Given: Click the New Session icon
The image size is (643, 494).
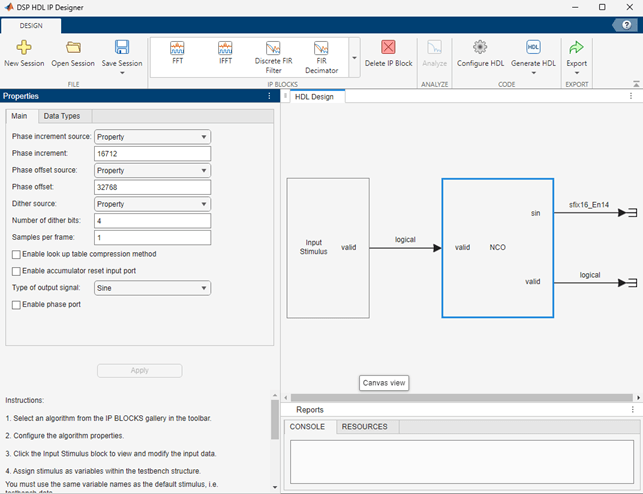Looking at the screenshot, I should (x=24, y=48).
